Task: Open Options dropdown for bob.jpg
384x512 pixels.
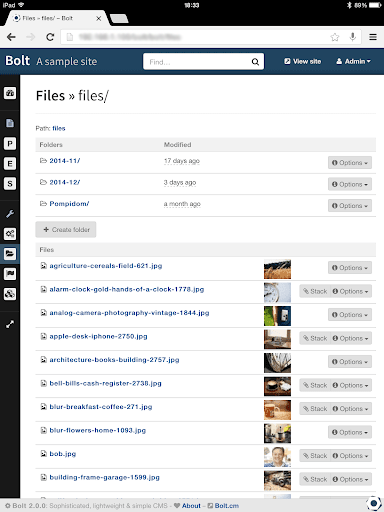Action: pos(351,456)
